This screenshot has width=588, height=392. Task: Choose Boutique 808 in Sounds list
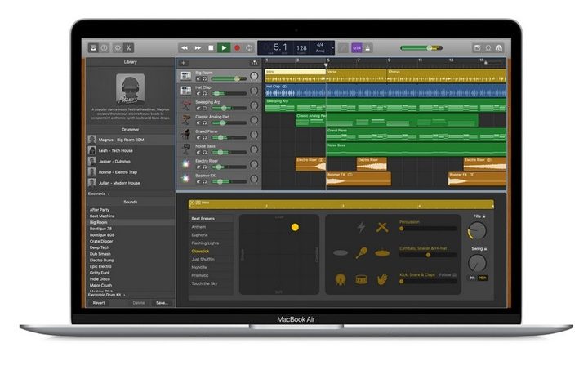click(x=102, y=235)
